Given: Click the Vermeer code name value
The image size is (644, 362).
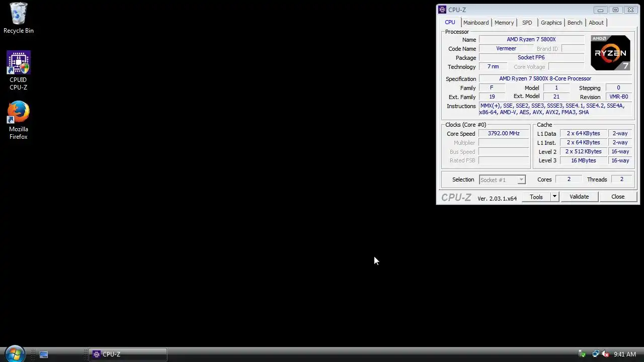Looking at the screenshot, I should click(506, 48).
